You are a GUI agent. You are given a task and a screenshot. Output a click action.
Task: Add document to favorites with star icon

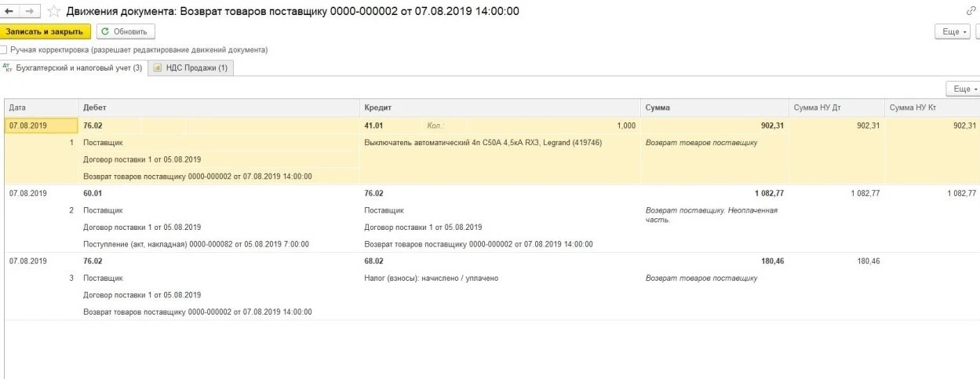[x=54, y=11]
